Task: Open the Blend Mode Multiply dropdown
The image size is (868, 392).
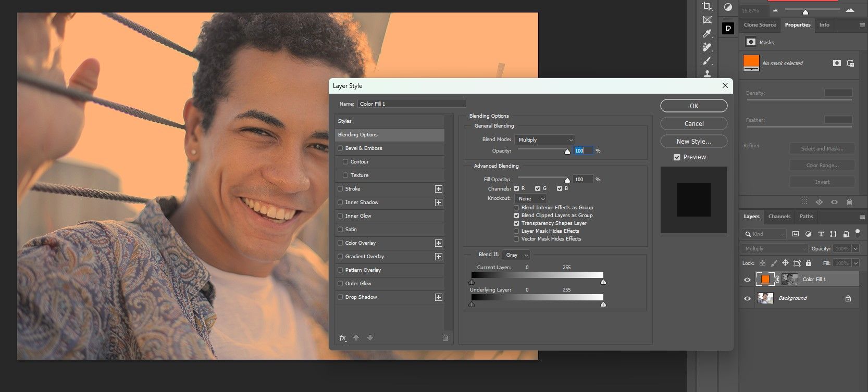Action: coord(544,140)
